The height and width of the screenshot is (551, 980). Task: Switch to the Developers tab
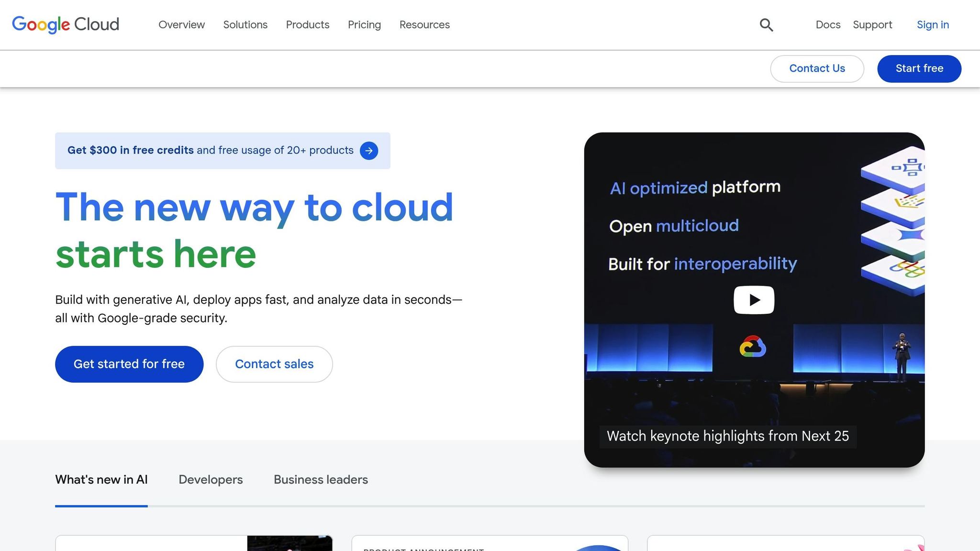point(211,480)
